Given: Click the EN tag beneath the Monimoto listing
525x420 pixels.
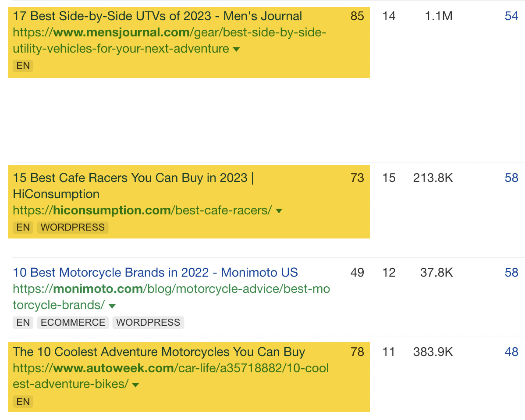Looking at the screenshot, I should click(x=22, y=322).
